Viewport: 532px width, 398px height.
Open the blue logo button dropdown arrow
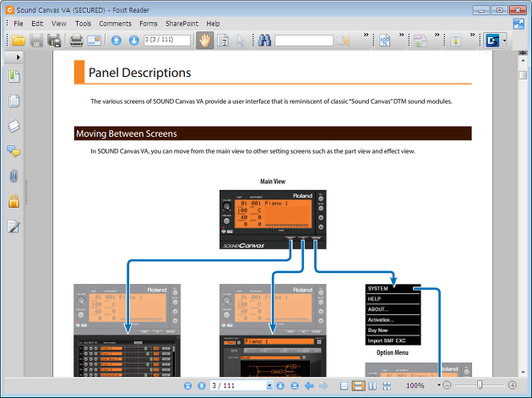tap(504, 41)
